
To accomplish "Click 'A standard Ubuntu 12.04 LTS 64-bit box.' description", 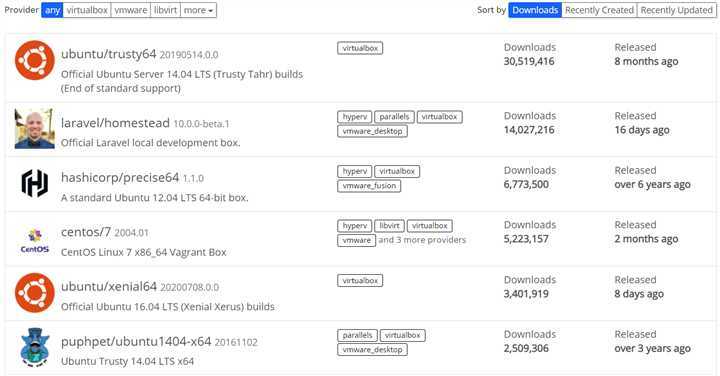I will pos(155,197).
